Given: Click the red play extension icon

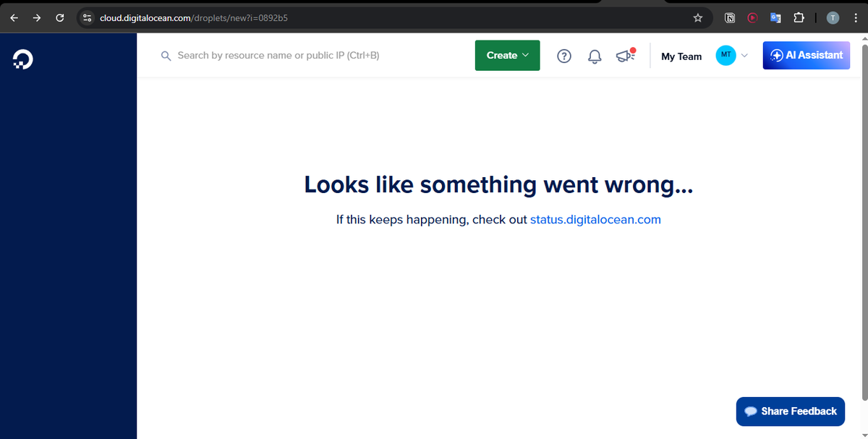Looking at the screenshot, I should (752, 18).
